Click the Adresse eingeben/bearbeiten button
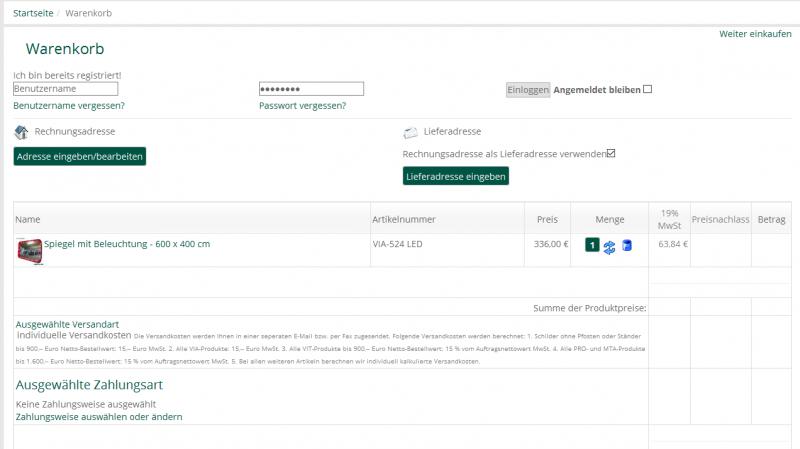 [80, 156]
